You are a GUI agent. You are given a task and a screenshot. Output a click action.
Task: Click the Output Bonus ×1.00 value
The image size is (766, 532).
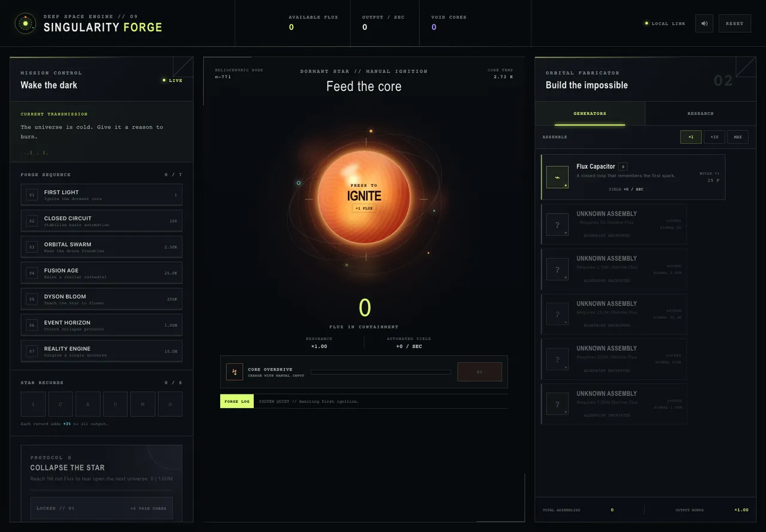click(x=741, y=510)
